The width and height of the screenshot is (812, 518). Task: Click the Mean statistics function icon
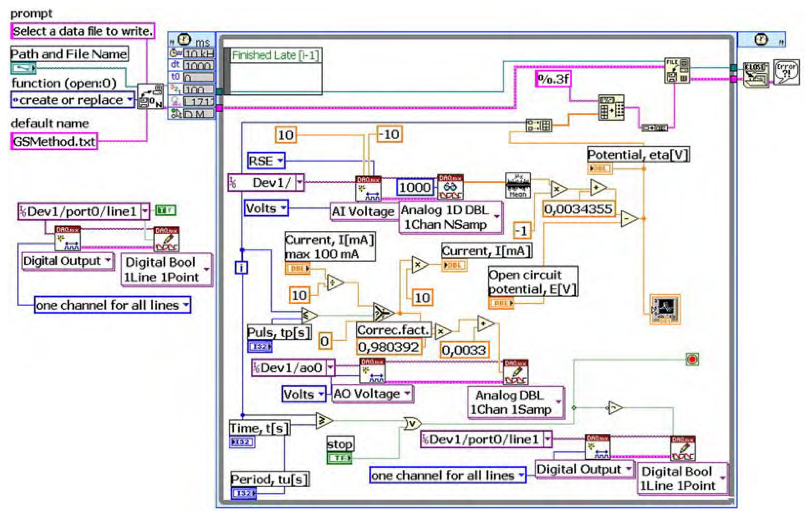pyautogui.click(x=518, y=185)
